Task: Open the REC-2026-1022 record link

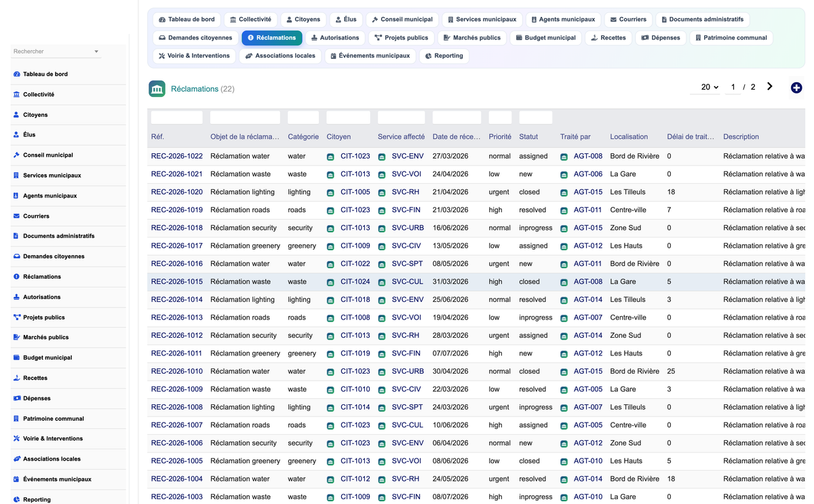Action: (177, 156)
